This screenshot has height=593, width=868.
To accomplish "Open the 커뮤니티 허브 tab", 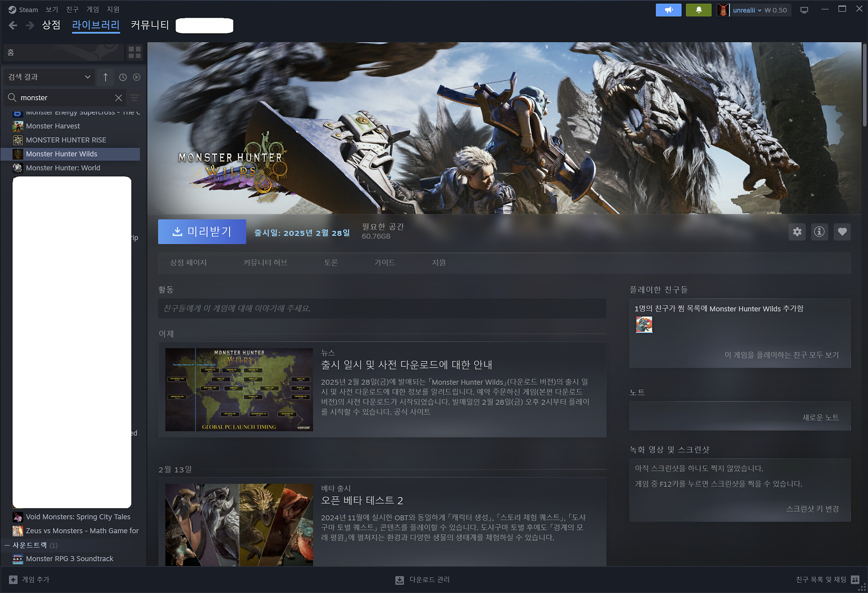I will point(265,263).
